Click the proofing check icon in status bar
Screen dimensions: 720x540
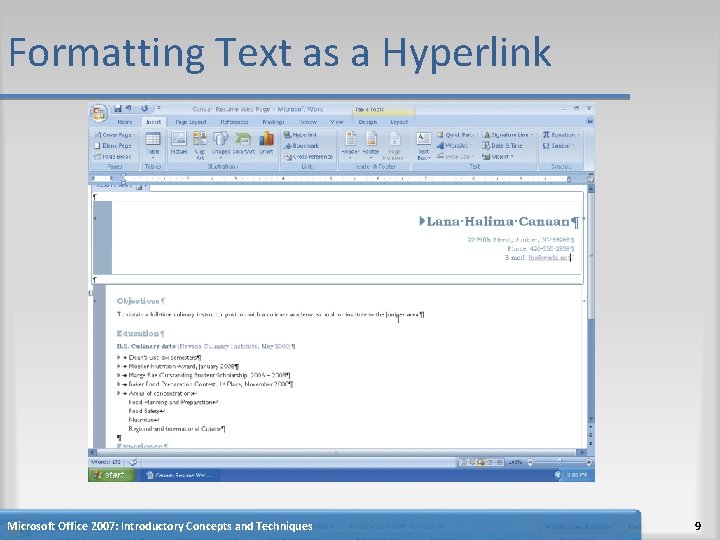click(x=133, y=462)
